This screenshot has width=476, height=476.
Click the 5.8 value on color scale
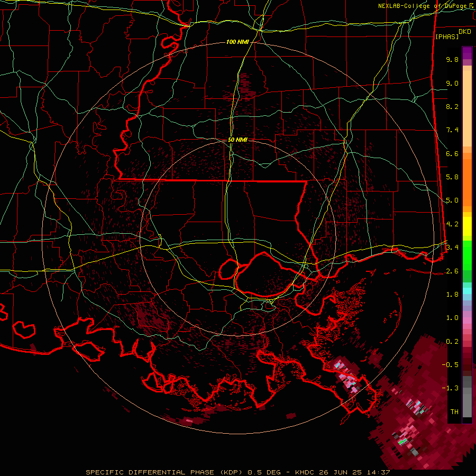452,177
